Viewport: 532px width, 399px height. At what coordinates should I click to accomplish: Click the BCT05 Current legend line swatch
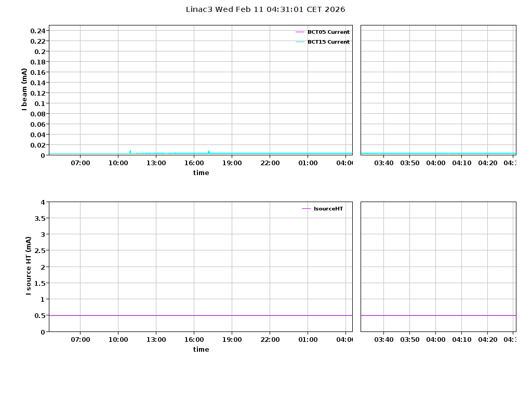tap(300, 32)
